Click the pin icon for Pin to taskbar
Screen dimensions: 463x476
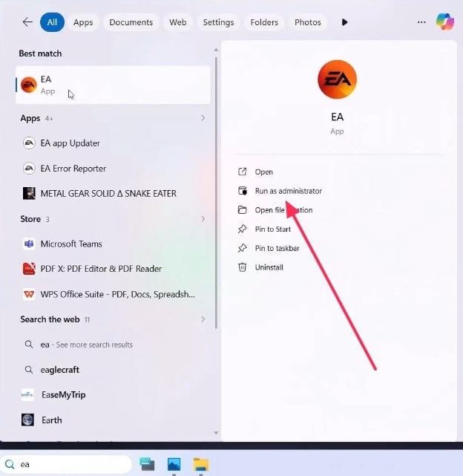[x=242, y=248]
